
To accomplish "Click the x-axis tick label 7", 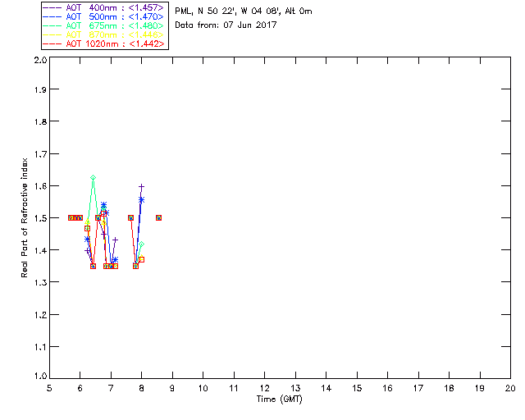I will (111, 388).
